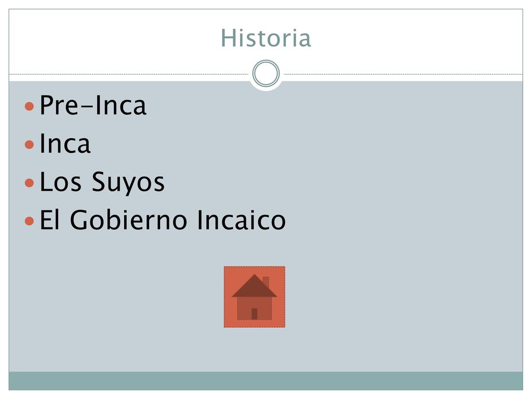
Task: Click the dark roof of the house icon
Action: pos(255,286)
